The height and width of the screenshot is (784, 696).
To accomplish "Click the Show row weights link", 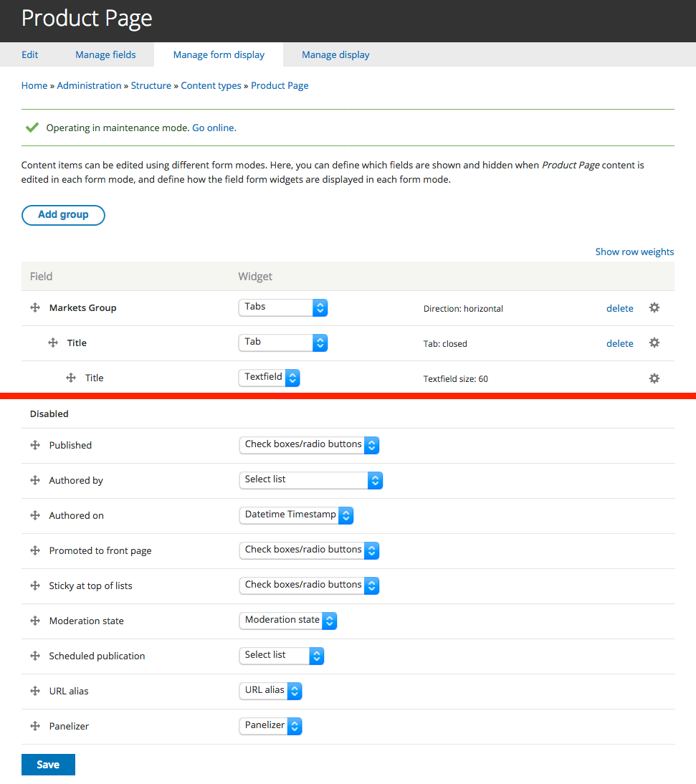I will coord(634,252).
